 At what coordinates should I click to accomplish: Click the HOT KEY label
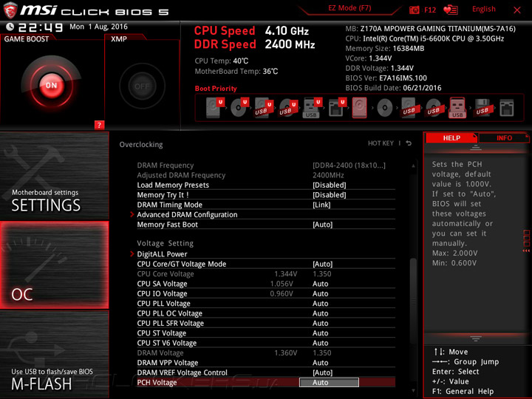pos(381,143)
